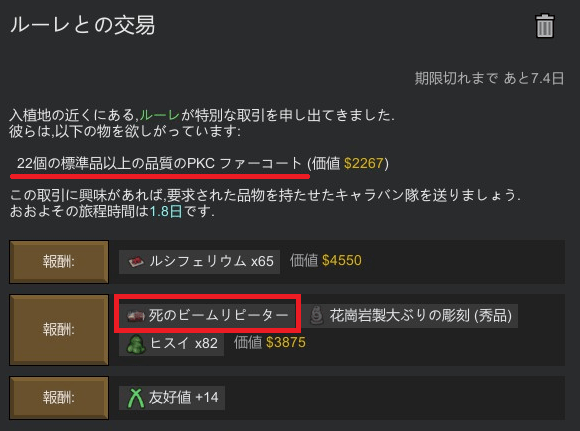
Task: Click the cyan 1.8日 travel time
Action: tap(166, 211)
